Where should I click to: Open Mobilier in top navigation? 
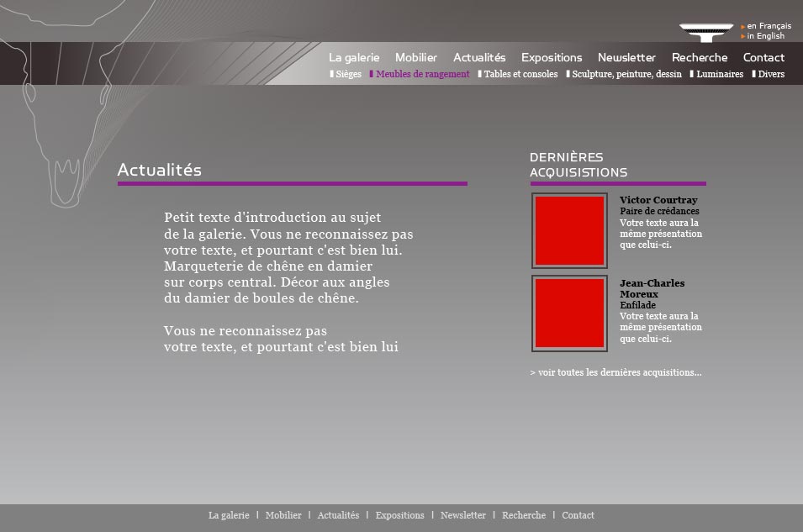416,57
